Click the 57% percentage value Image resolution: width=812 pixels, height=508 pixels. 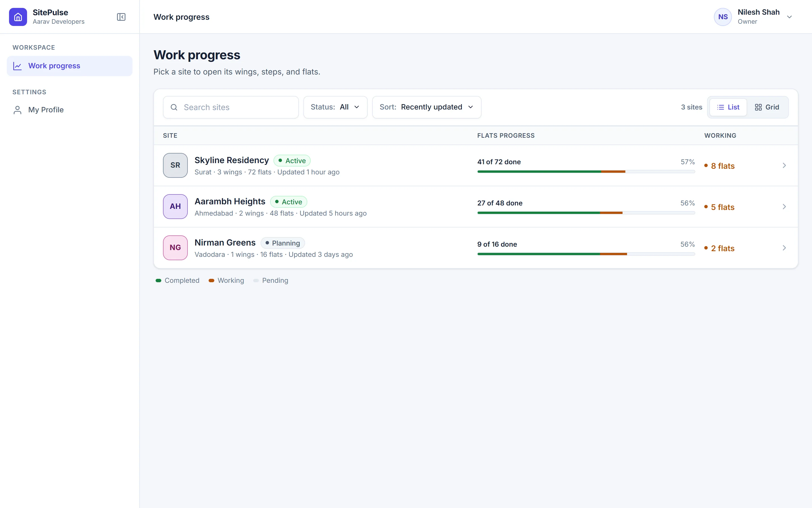687,162
